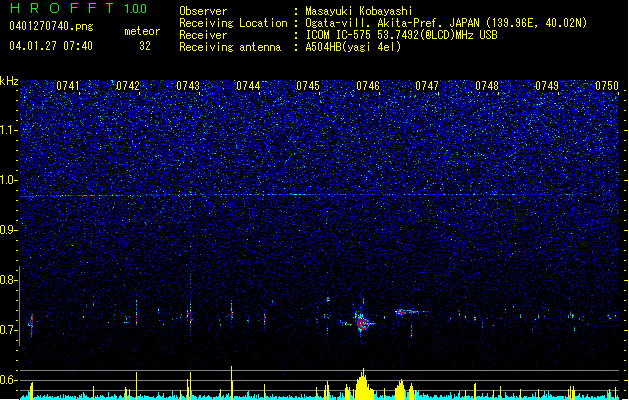629x400 pixels.
Task: Click the kHz axis unit label
Action: (x=9, y=81)
